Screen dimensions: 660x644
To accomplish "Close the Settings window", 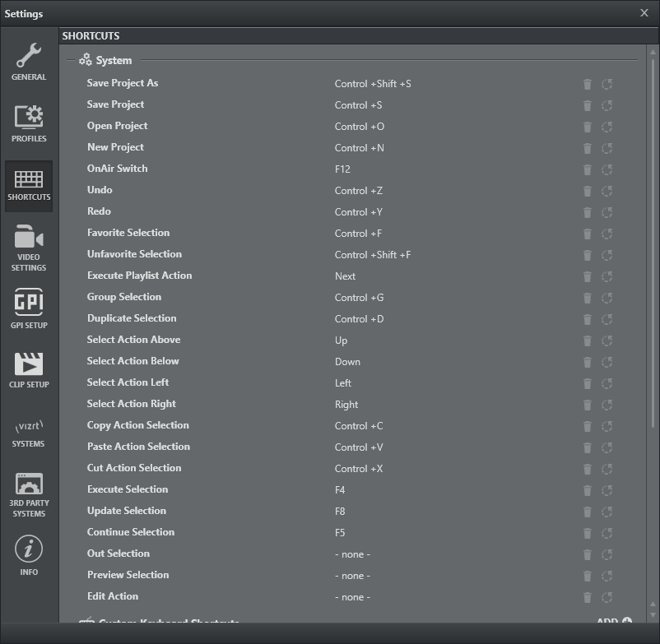I will [644, 13].
